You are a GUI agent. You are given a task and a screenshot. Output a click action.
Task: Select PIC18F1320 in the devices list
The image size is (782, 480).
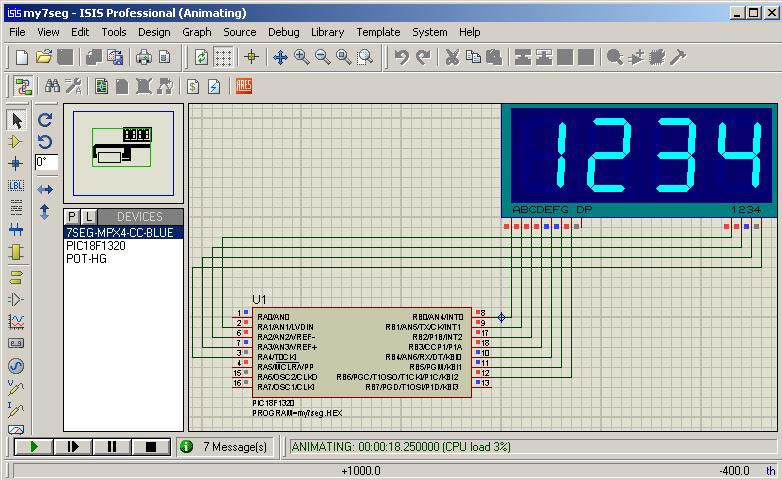click(95, 246)
